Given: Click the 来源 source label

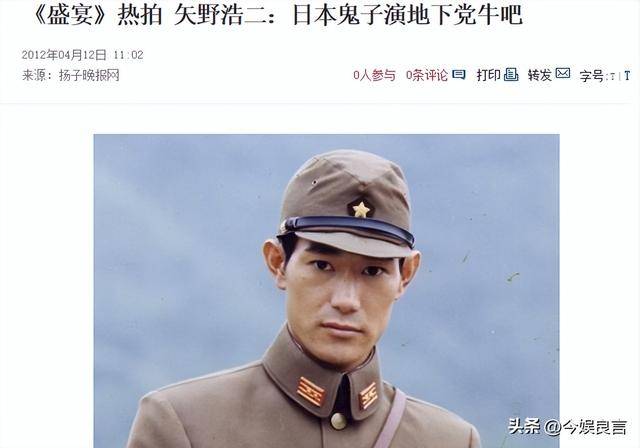Looking at the screenshot, I should coord(33,75).
